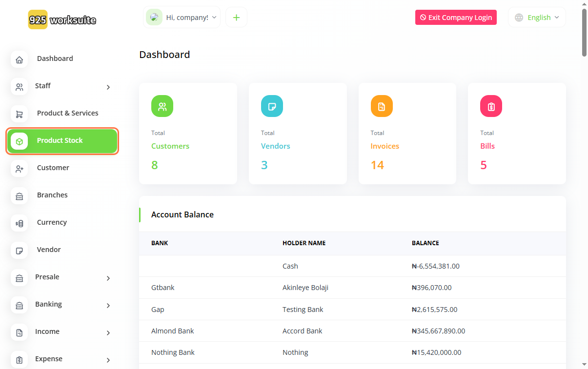Viewport: 588px width, 369px height.
Task: Click the green plus quick-add icon
Action: click(x=236, y=18)
